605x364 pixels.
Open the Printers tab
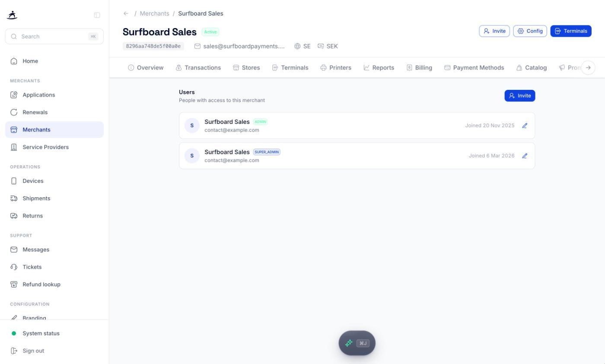tap(336, 68)
